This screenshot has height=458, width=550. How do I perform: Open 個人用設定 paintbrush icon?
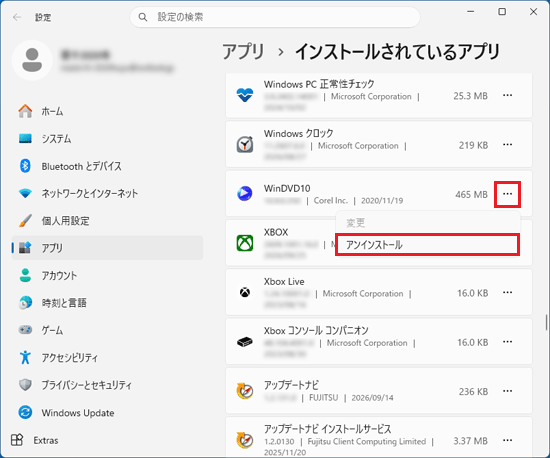pyautogui.click(x=25, y=221)
